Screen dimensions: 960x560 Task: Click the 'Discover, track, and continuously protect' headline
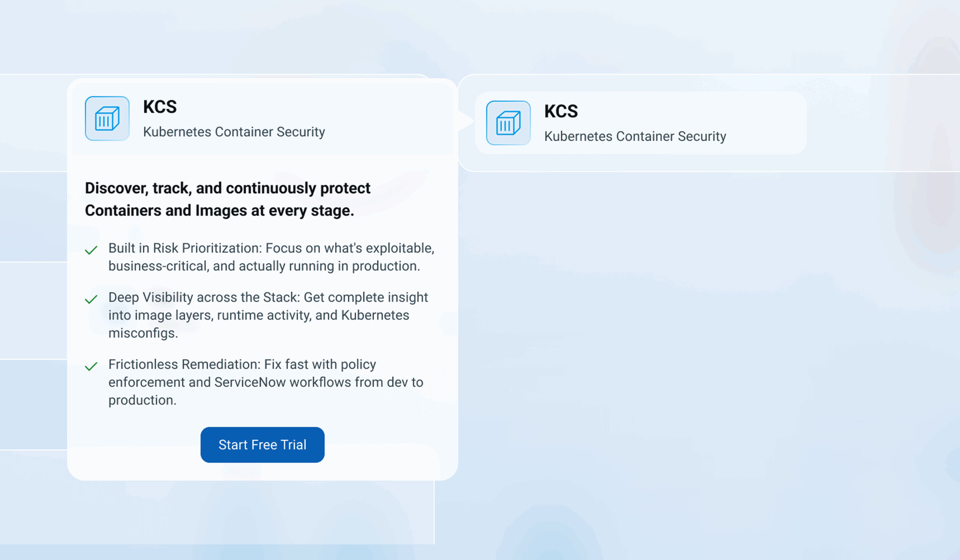click(227, 188)
